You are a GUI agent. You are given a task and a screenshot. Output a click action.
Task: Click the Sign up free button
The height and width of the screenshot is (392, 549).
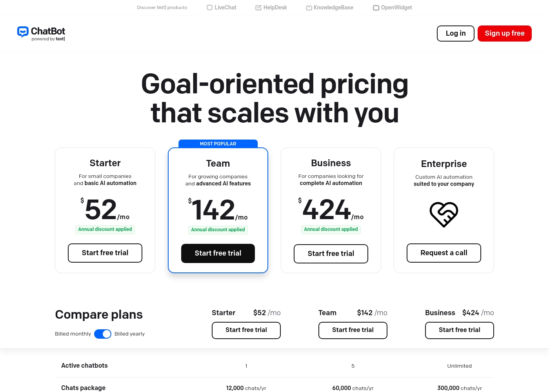505,33
